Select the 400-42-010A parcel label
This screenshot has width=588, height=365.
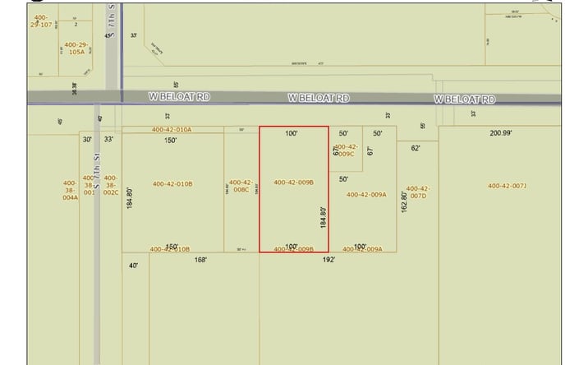(x=172, y=130)
